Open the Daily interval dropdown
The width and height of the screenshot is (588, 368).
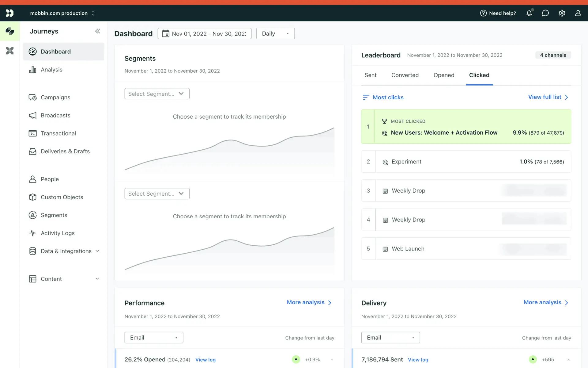[275, 33]
